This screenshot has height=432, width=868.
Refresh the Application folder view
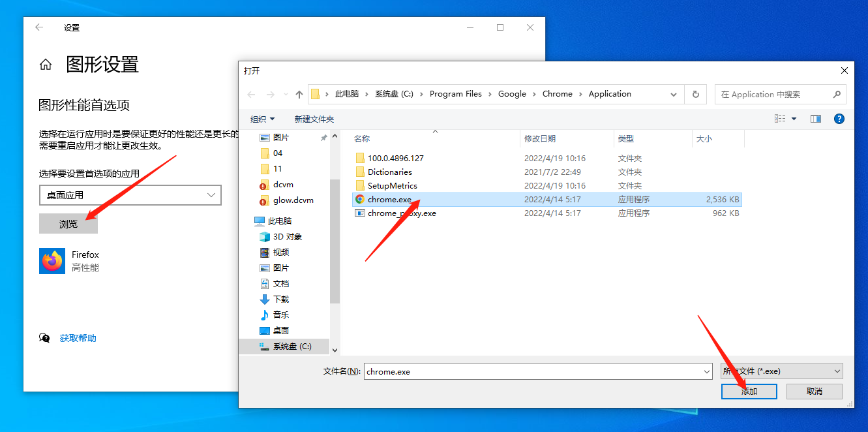tap(696, 94)
